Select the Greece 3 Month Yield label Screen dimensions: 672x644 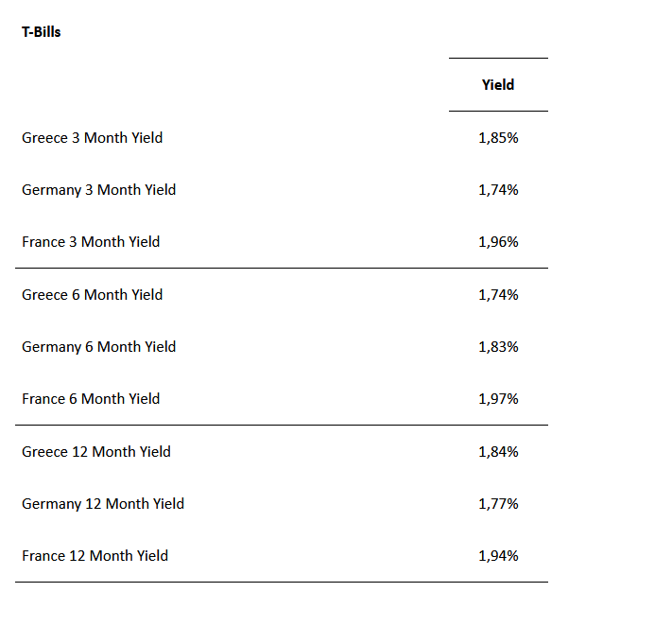[x=93, y=138]
